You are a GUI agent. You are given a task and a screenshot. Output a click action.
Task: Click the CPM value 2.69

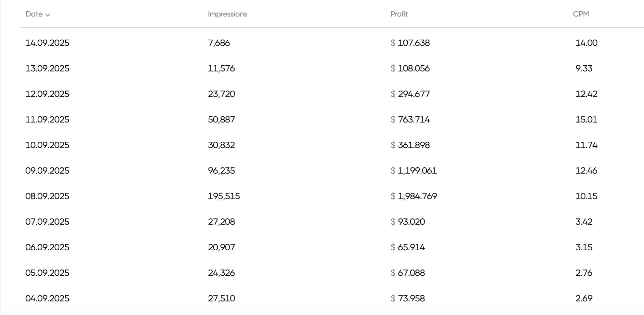[x=584, y=298]
